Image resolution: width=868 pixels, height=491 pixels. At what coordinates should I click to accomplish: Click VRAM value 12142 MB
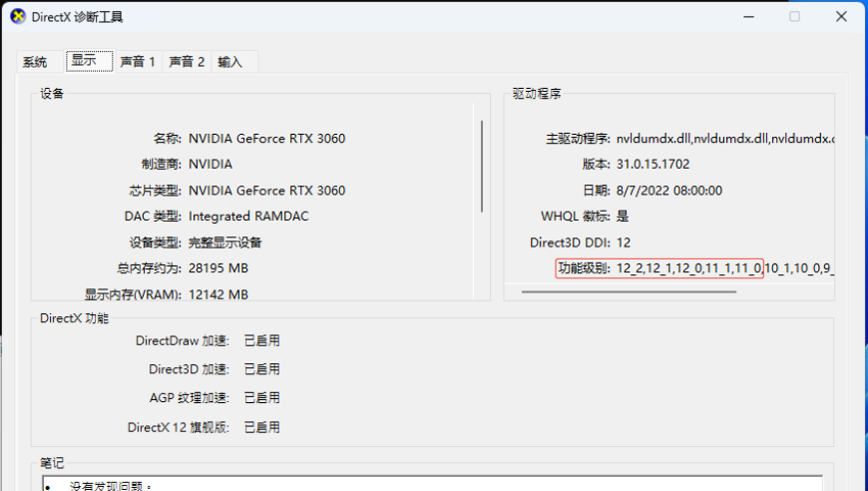point(218,294)
